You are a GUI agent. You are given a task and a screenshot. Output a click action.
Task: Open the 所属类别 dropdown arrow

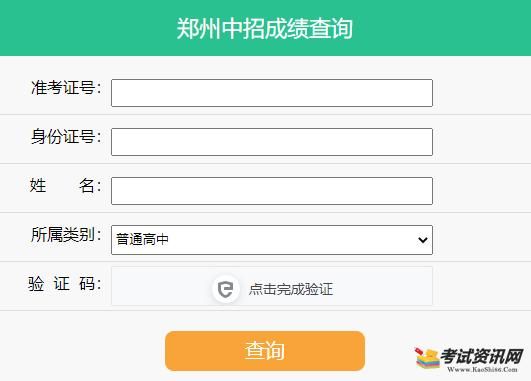point(422,240)
